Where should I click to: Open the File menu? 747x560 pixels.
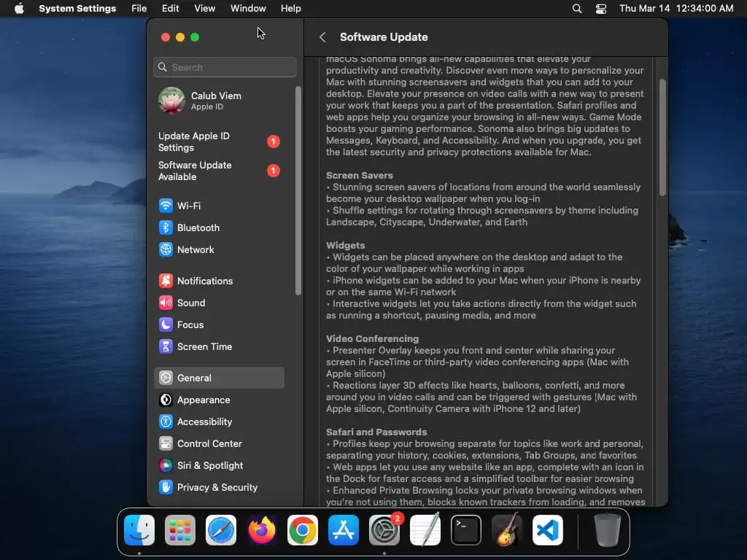pos(139,9)
